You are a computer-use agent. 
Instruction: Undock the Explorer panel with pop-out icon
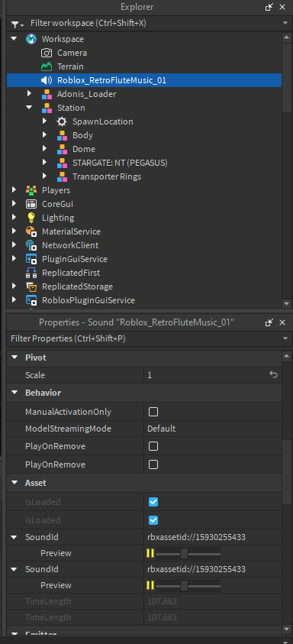(269, 7)
